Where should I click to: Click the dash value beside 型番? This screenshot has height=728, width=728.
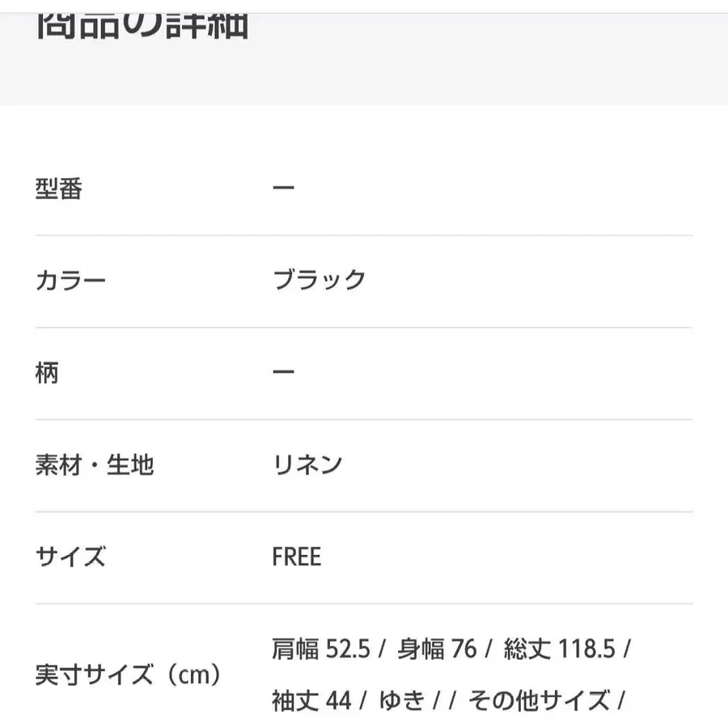coord(283,188)
